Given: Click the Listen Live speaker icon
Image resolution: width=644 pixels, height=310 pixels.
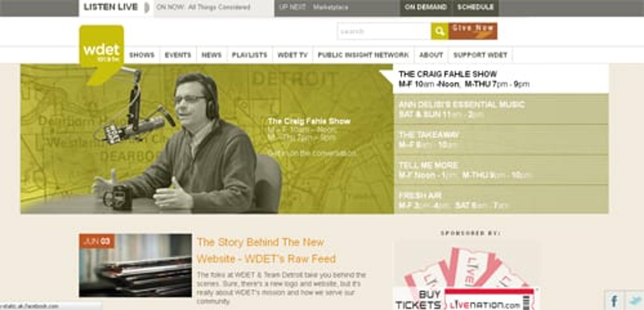Looking at the screenshot, I should click(x=147, y=8).
